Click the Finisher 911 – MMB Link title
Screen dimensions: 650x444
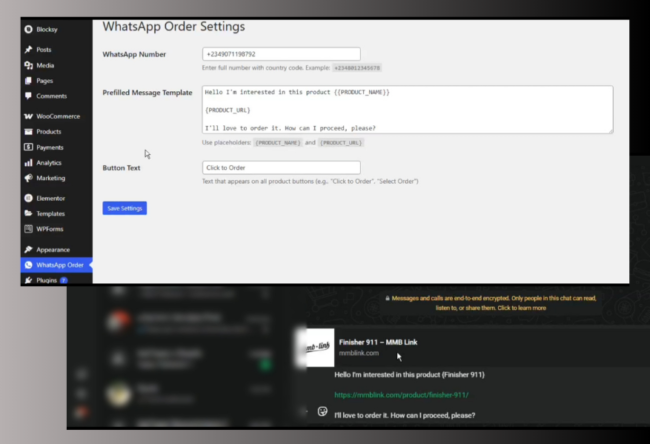point(378,342)
